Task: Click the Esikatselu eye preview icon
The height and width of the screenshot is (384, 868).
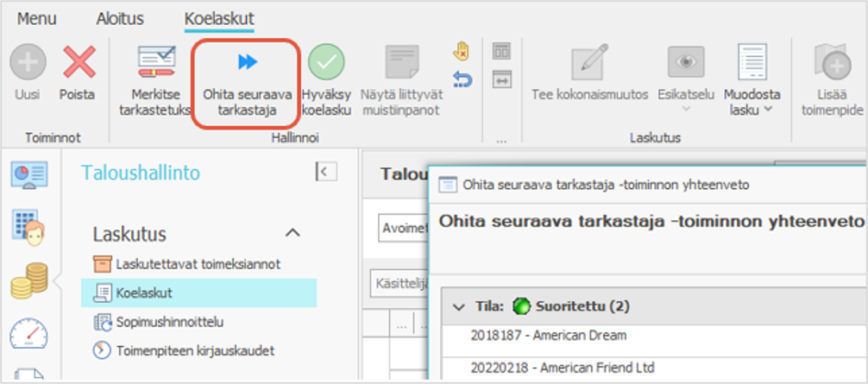Action: tap(686, 62)
